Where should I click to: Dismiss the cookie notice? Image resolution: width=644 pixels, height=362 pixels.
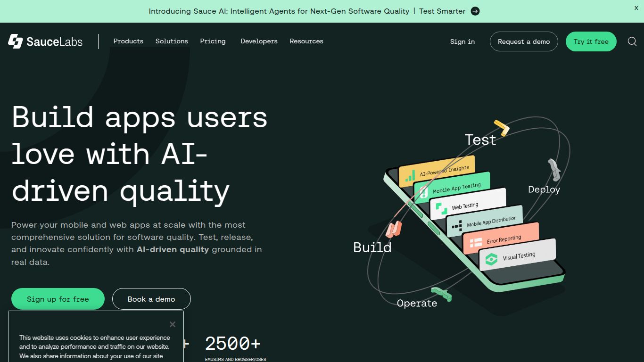[x=172, y=324]
